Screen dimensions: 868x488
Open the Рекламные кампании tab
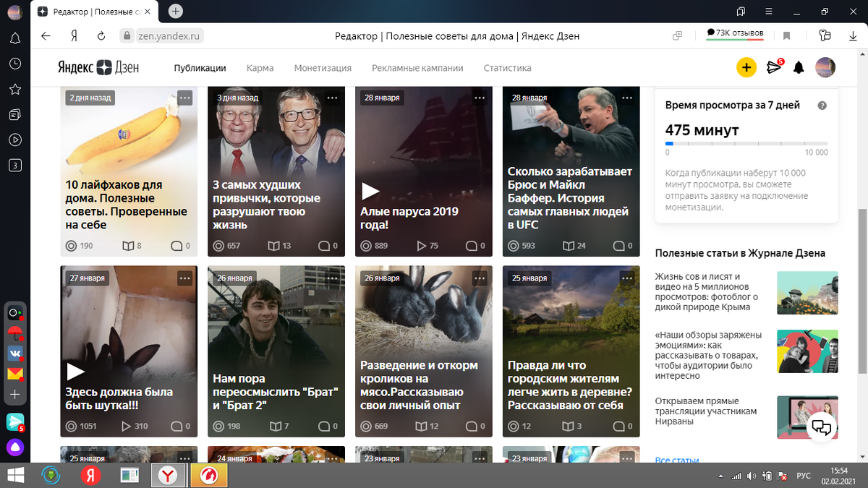[x=417, y=68]
